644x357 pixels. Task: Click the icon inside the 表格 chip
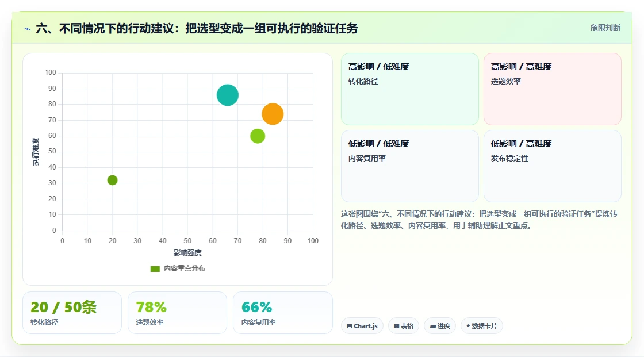click(397, 326)
